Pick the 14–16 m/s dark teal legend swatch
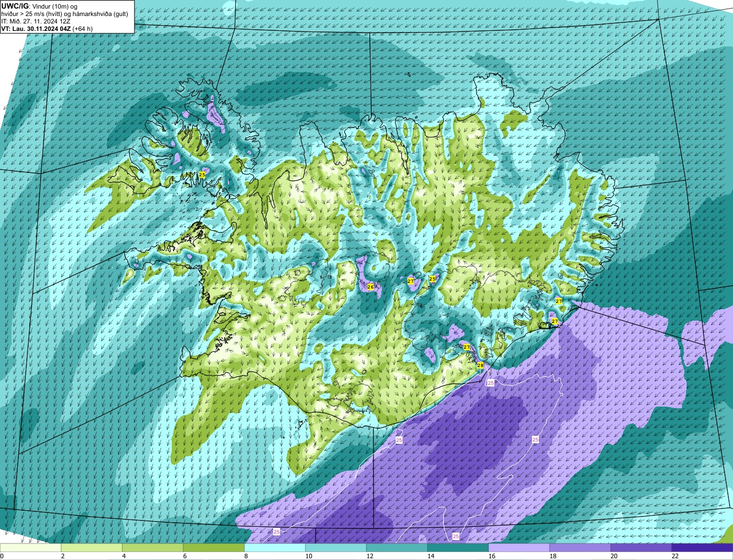Viewport: 733px width, 560px height. coord(458,548)
